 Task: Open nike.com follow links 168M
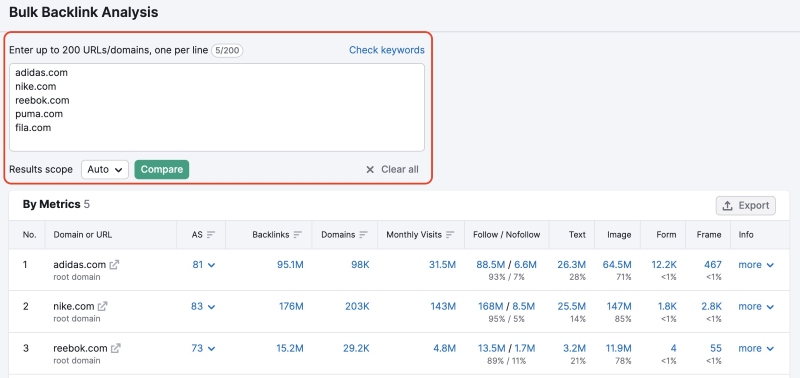(492, 307)
